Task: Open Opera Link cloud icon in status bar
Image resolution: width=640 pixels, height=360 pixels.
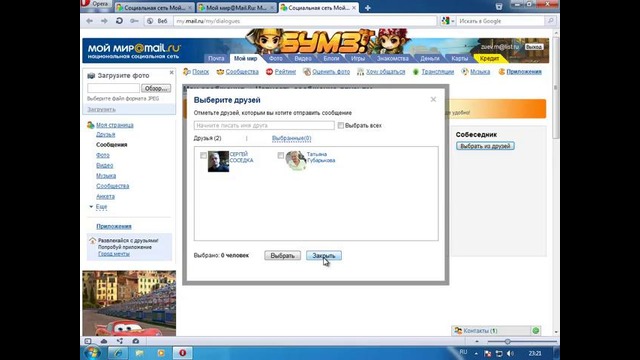Action: click(104, 341)
